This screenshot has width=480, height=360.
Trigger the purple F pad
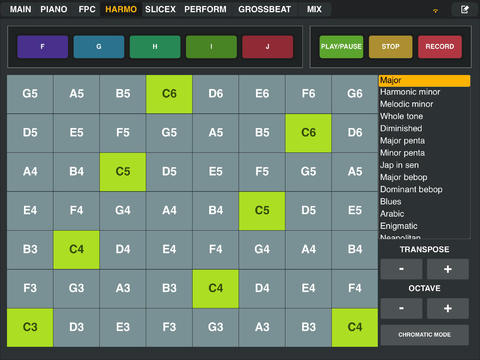(43, 47)
